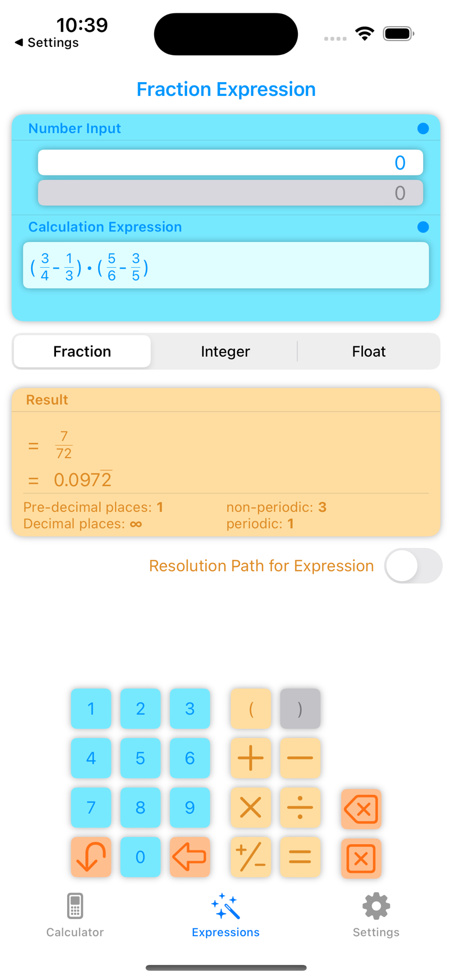
Task: Go back to Settings via status bar
Action: (47, 43)
